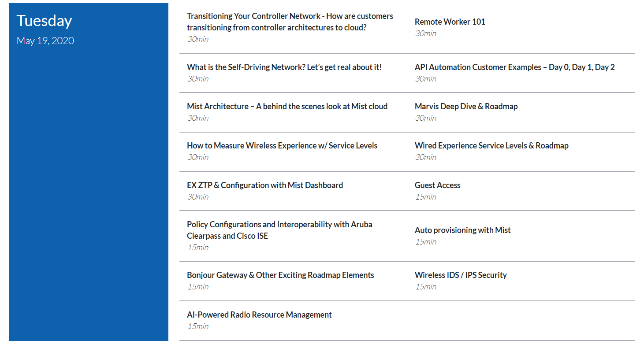Click 30min duration under Remote Worker 101
644x348 pixels.
coord(425,33)
